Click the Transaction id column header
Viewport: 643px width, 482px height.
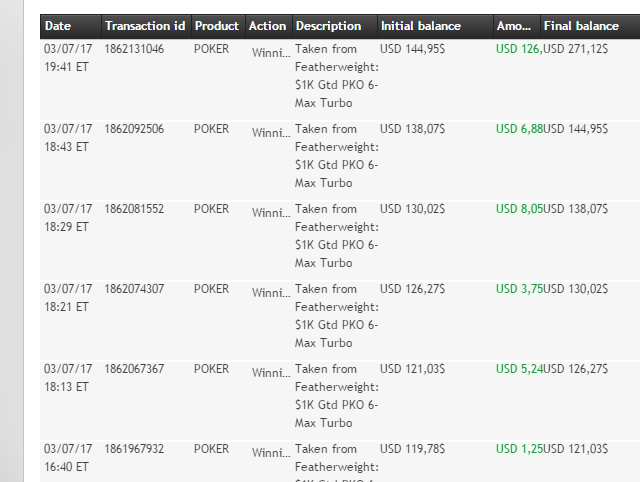pos(145,26)
